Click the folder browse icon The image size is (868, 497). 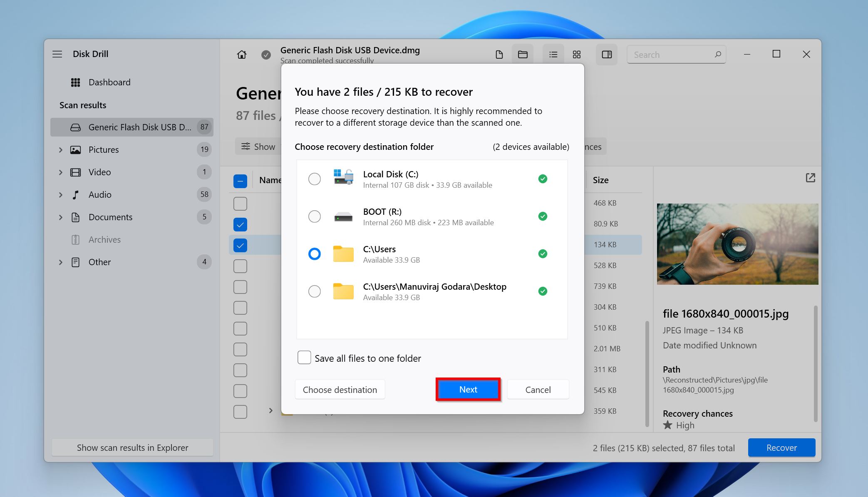pyautogui.click(x=522, y=54)
